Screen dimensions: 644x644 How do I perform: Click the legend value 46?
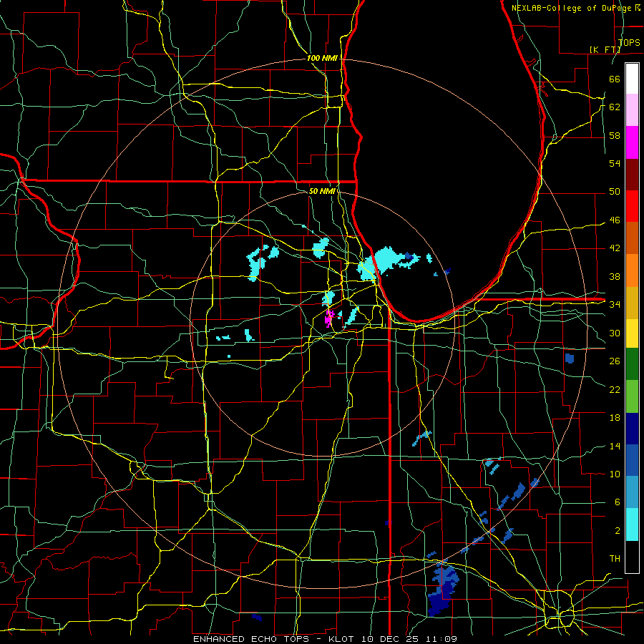click(615, 220)
